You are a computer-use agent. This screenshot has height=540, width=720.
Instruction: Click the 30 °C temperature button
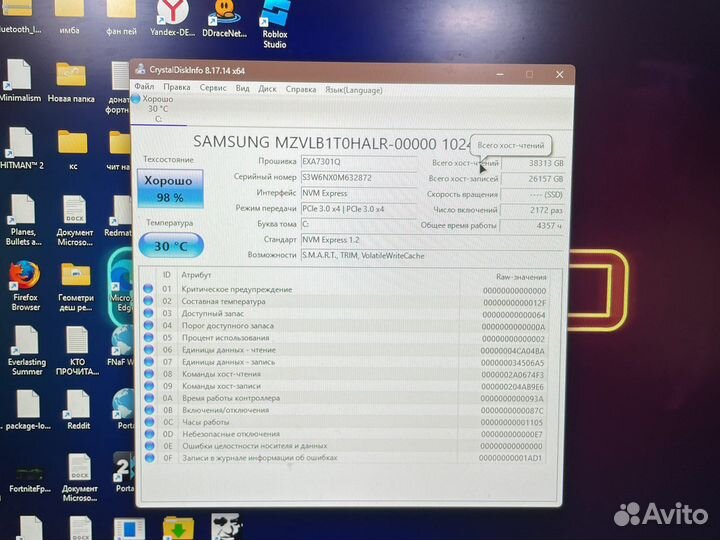coord(171,246)
